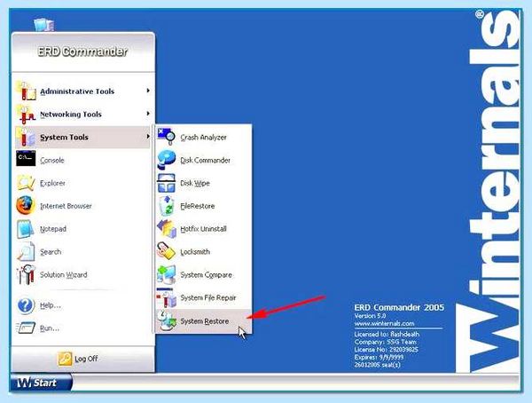Open the Crash Analyzer icon
Image resolution: width=532 pixels, height=403 pixels.
pyautogui.click(x=167, y=137)
